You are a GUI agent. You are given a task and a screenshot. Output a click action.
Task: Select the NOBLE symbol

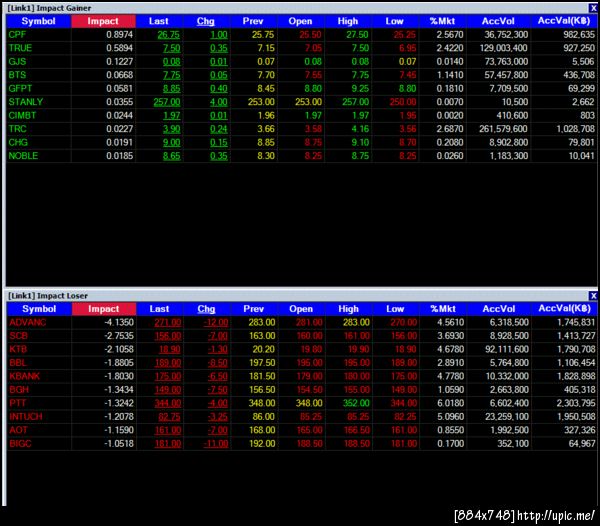(23, 156)
